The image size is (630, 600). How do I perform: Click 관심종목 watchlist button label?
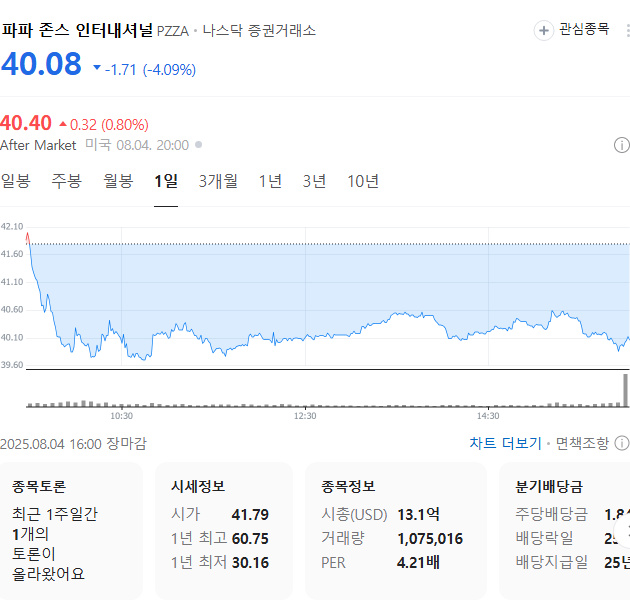(584, 29)
